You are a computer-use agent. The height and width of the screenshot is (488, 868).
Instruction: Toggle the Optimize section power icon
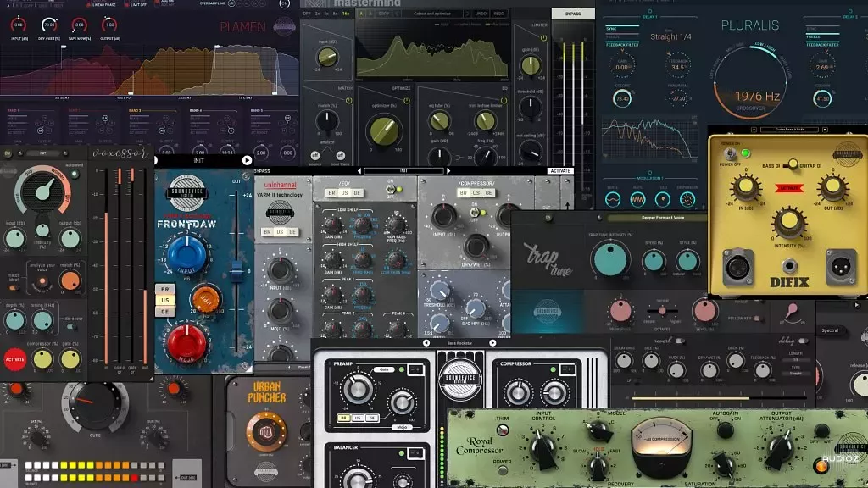click(406, 101)
